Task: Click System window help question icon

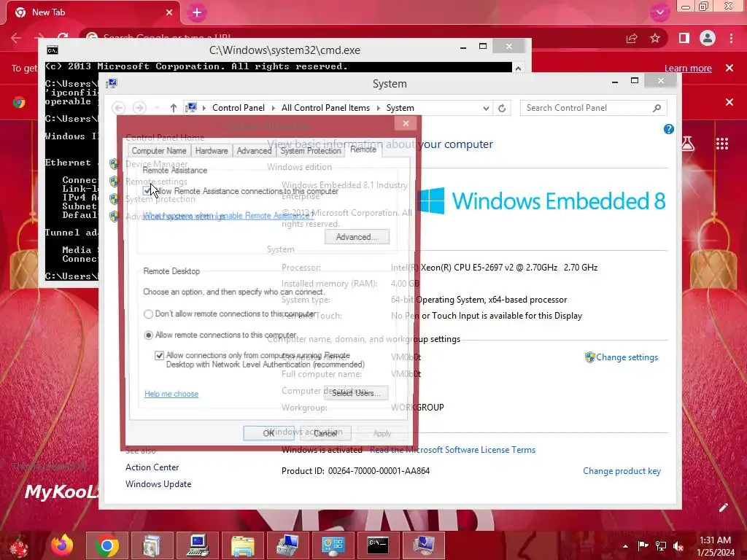Action: [x=668, y=129]
